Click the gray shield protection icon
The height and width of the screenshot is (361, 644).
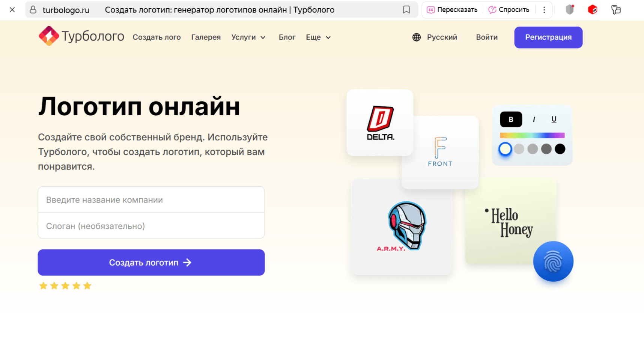pyautogui.click(x=570, y=10)
